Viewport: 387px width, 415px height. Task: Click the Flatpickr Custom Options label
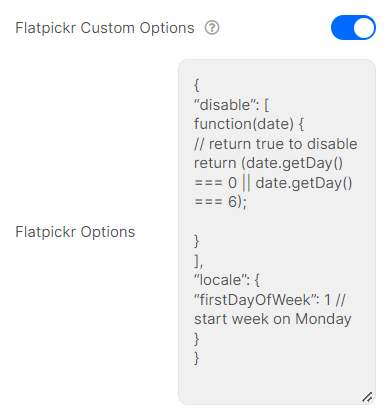[x=105, y=28]
